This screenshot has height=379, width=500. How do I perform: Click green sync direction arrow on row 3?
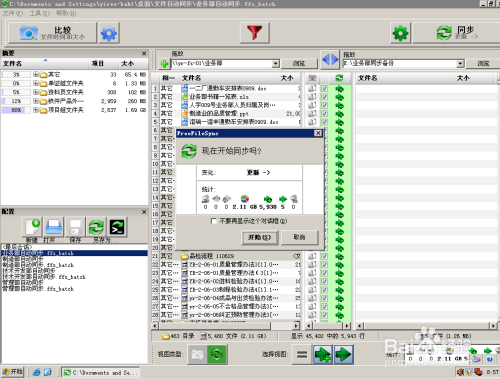(340, 105)
